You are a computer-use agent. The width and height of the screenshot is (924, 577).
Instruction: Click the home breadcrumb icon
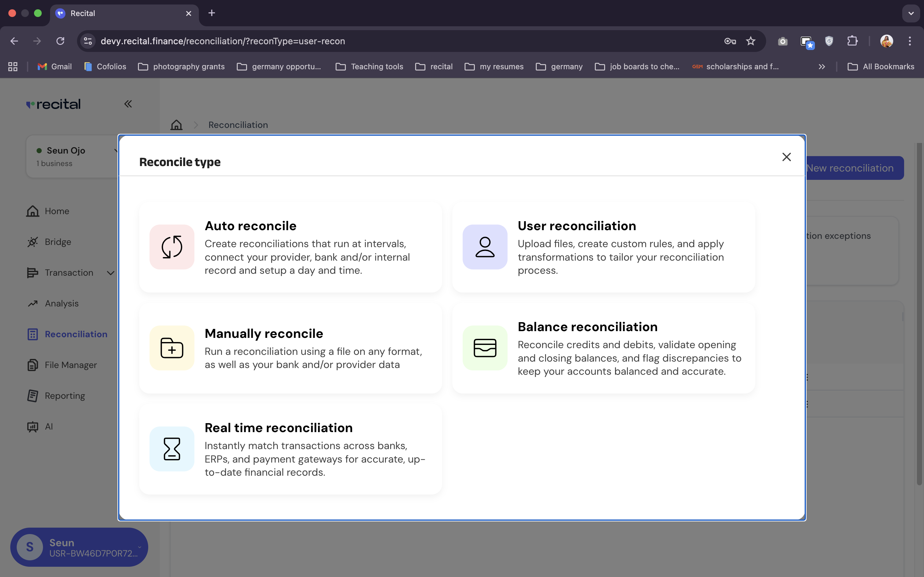click(176, 125)
